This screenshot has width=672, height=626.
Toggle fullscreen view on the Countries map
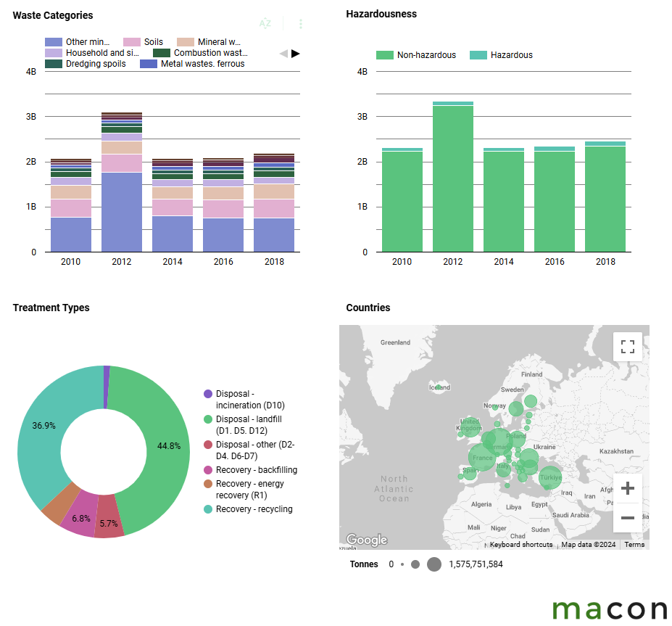tap(627, 346)
